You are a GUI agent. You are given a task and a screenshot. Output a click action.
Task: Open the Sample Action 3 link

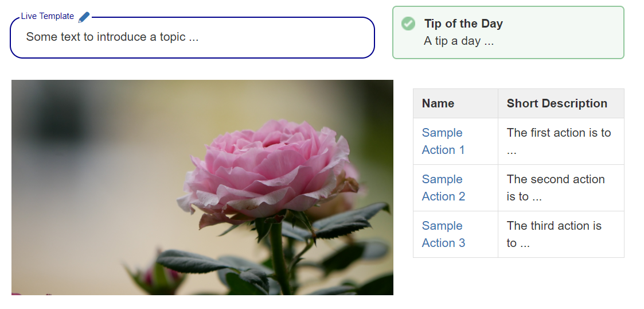click(x=443, y=234)
